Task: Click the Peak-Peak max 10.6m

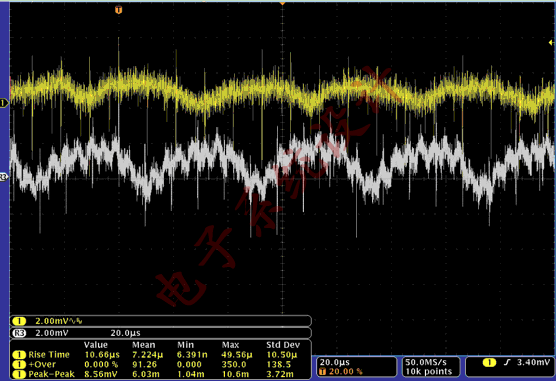Action: [x=235, y=374]
